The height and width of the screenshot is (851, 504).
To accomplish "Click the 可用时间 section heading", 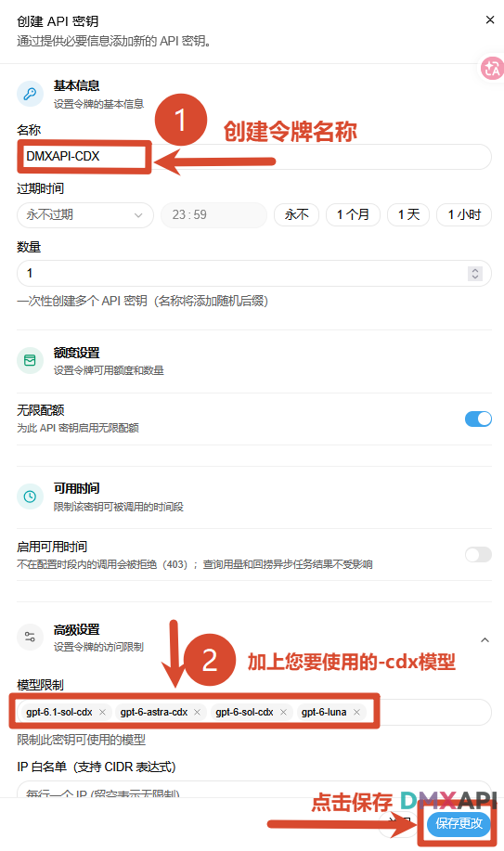I will pyautogui.click(x=77, y=488).
